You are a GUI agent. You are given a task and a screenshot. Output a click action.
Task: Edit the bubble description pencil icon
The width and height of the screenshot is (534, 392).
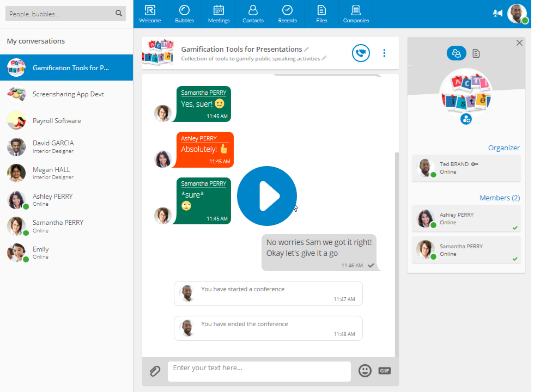[324, 58]
